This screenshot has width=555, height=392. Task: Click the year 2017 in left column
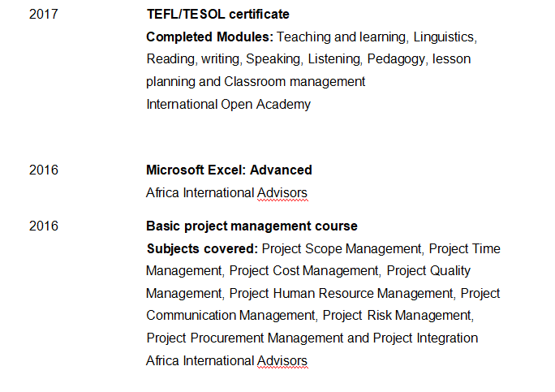[44, 15]
